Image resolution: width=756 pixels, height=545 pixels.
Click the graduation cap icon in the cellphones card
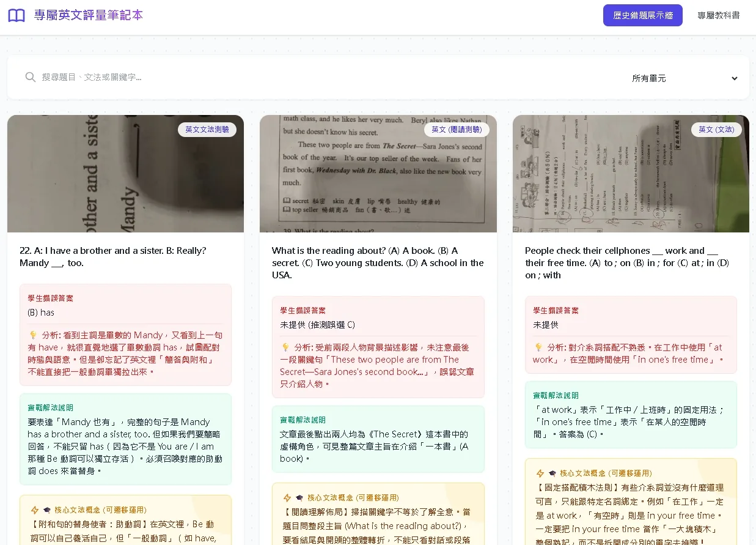[552, 473]
